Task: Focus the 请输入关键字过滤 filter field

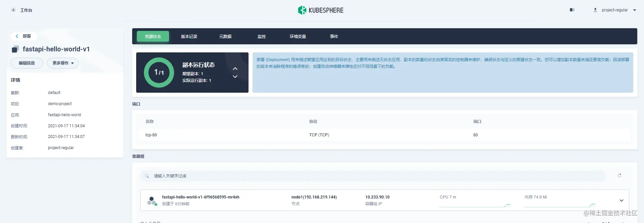Action: click(x=373, y=176)
